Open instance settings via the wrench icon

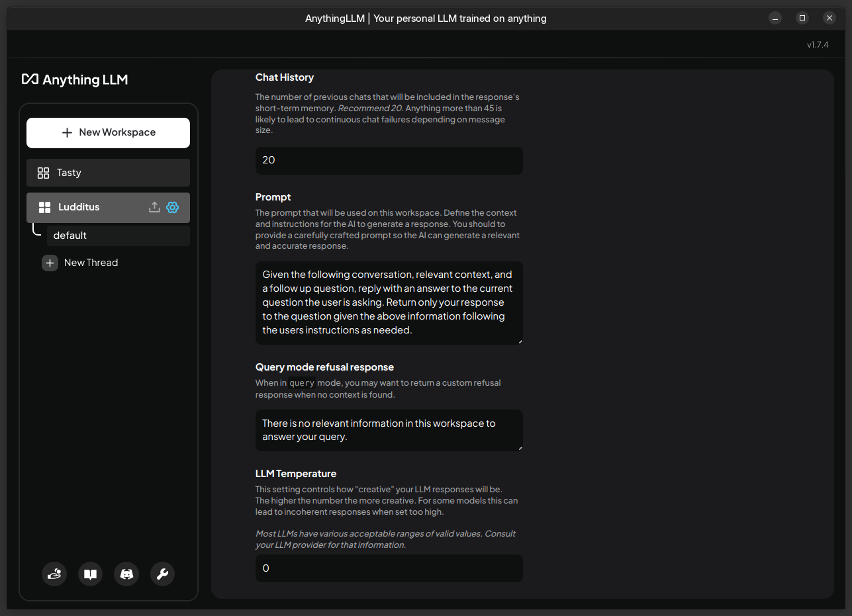(x=162, y=574)
